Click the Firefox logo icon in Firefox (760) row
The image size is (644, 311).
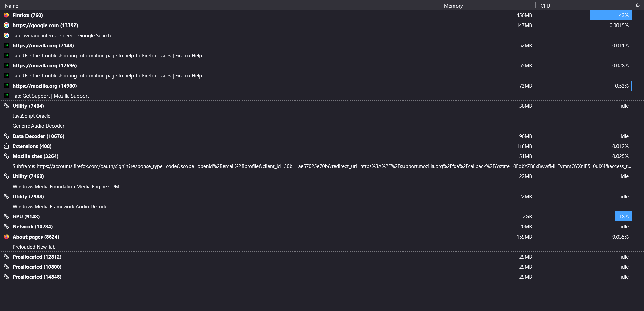(x=6, y=15)
